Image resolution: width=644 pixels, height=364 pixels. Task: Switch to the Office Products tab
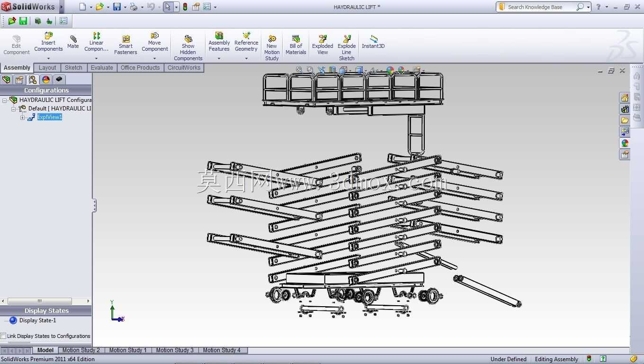tap(140, 68)
